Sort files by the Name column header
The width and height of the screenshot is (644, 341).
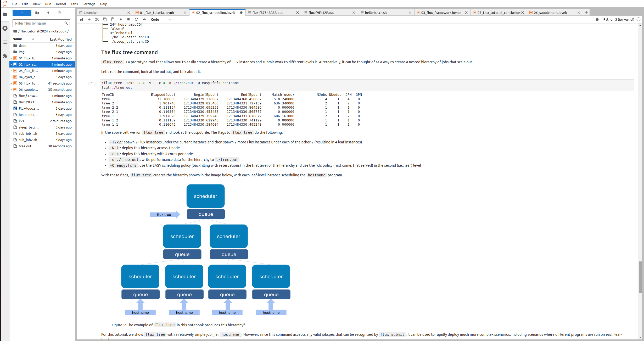(x=17, y=39)
